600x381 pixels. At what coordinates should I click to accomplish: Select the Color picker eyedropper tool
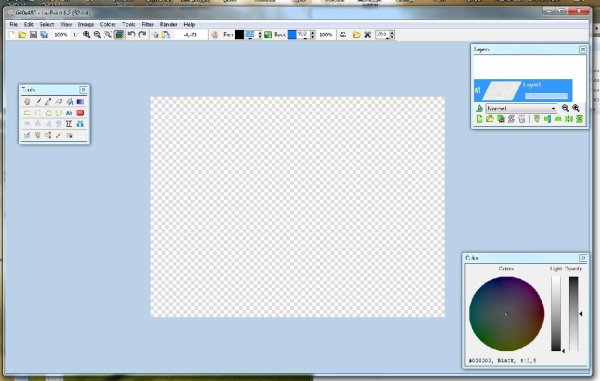point(48,102)
